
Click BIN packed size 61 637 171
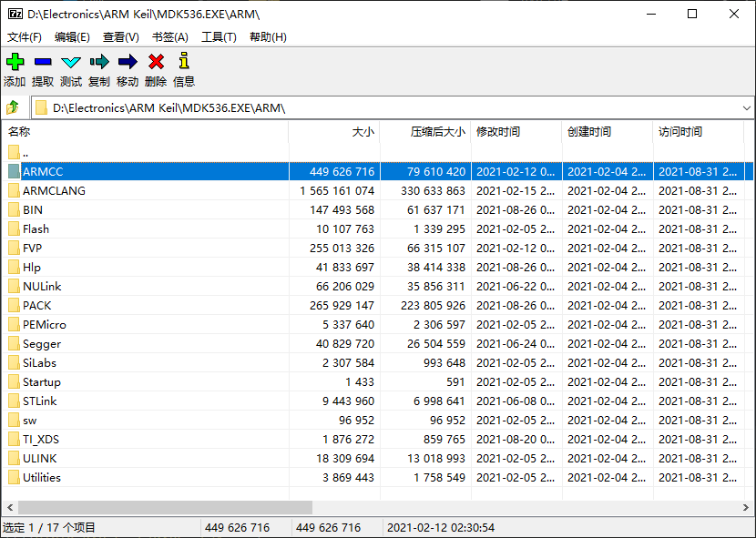point(436,210)
